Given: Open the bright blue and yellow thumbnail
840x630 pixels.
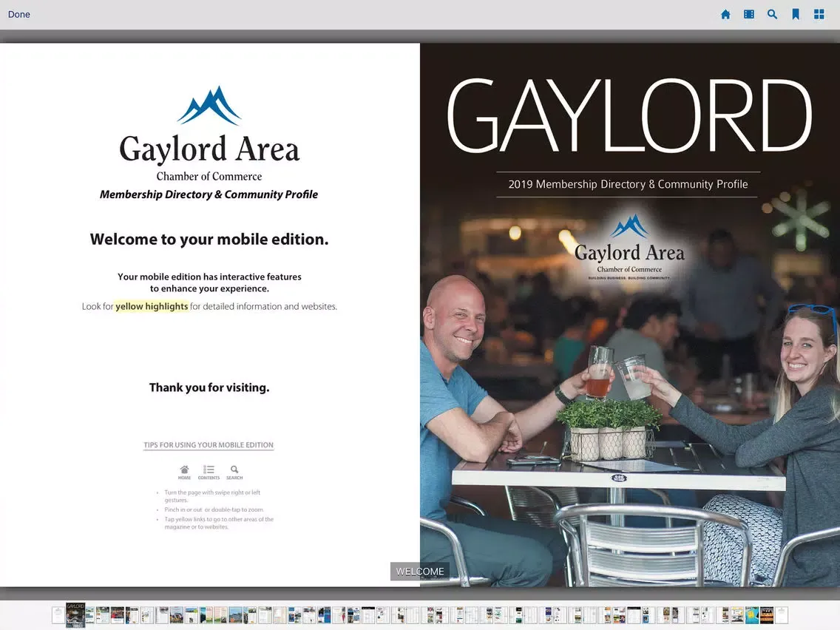Looking at the screenshot, I should [x=752, y=615].
